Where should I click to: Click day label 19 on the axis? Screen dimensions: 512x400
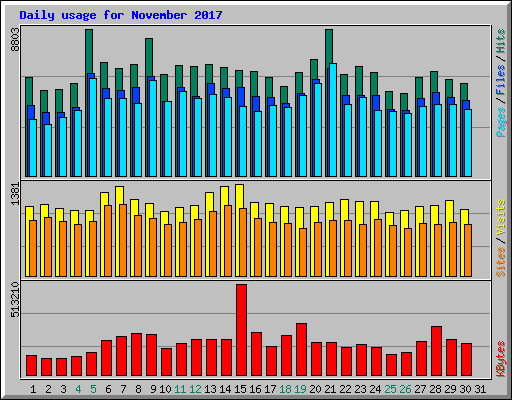[x=300, y=389]
